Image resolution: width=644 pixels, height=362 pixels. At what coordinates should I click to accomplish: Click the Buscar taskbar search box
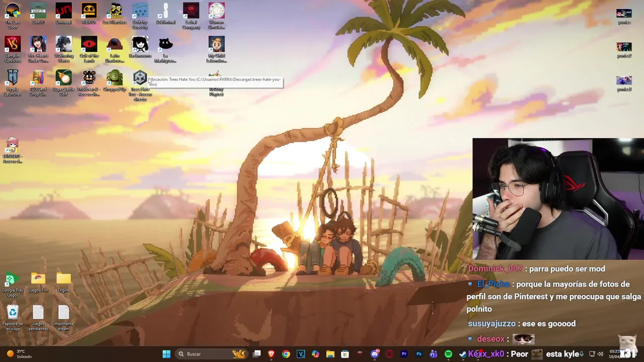pos(212,354)
